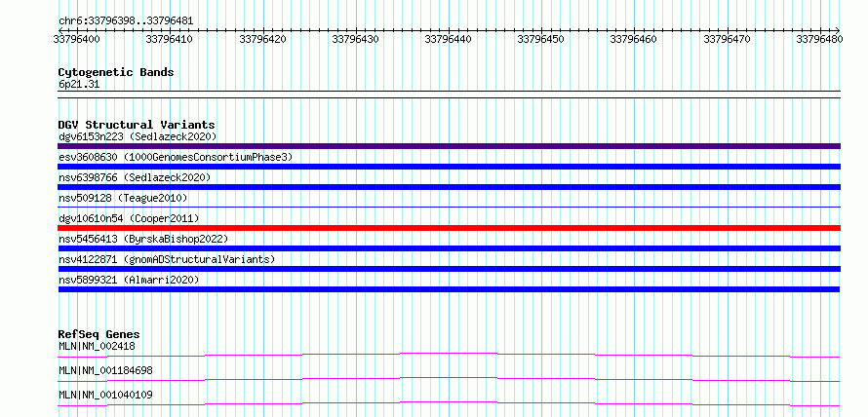This screenshot has width=868, height=417.
Task: Click ruler position 33796470
Action: point(727,39)
